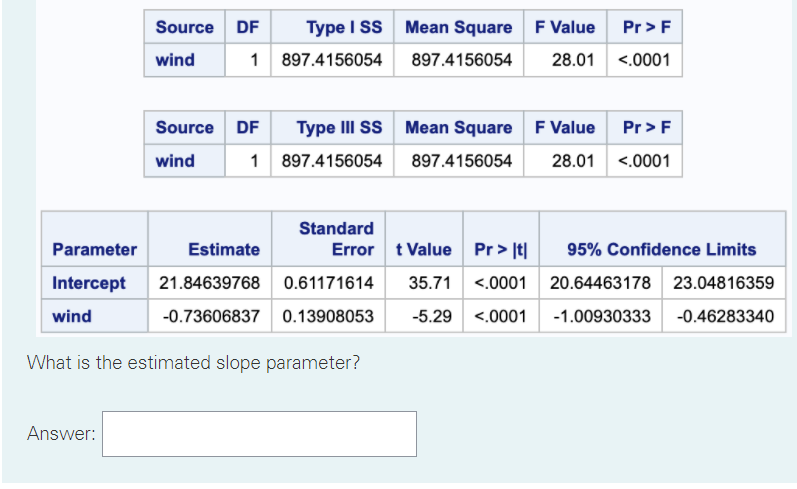Click the Pr > |t| column header

[501, 250]
